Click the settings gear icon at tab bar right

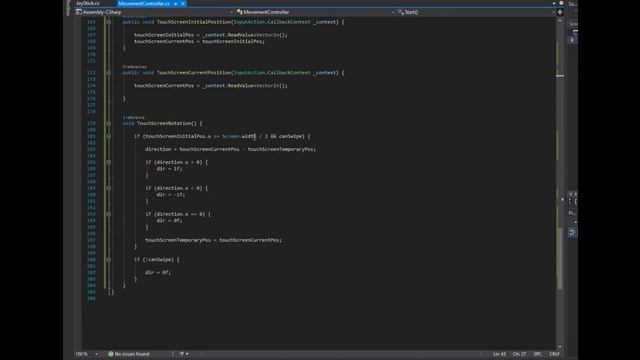point(561,3)
